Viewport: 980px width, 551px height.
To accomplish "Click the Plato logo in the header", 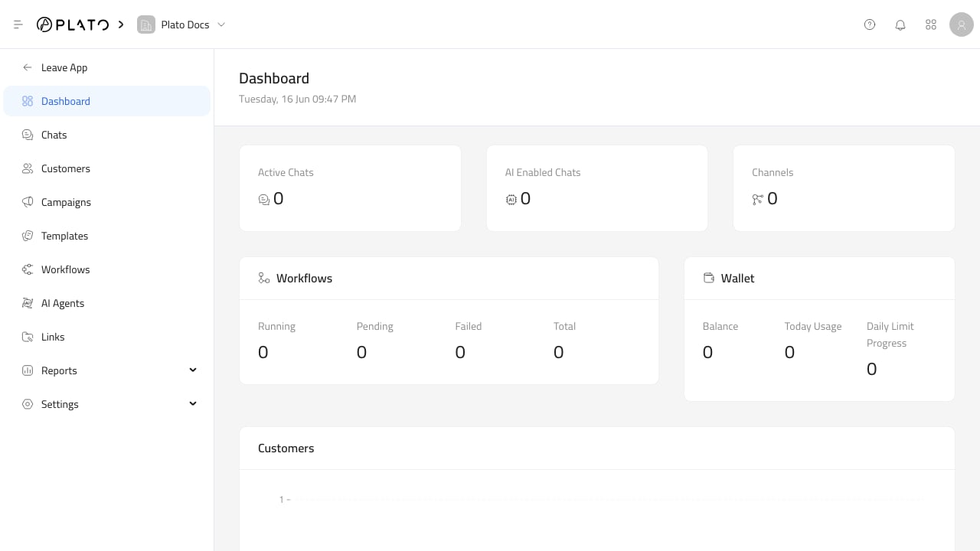I will (x=73, y=24).
